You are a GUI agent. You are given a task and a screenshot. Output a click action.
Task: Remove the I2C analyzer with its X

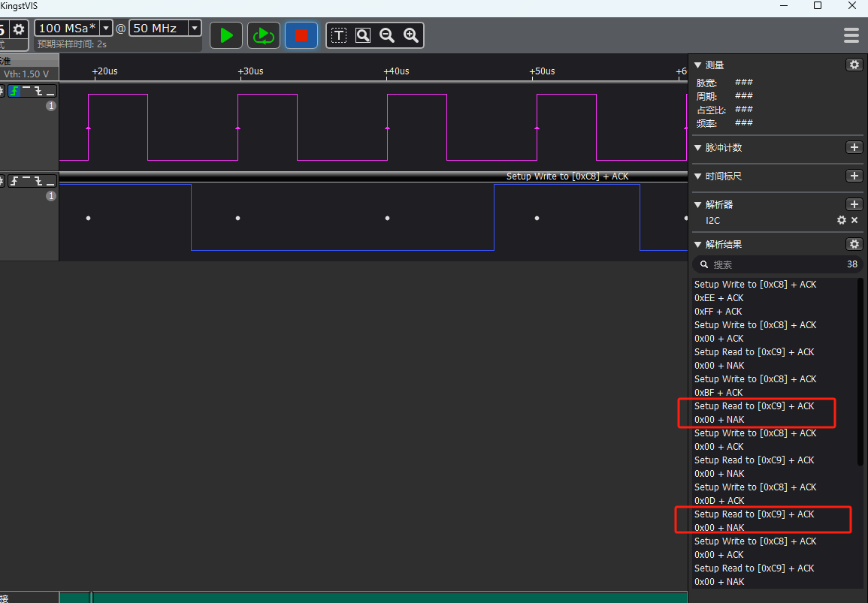pos(854,220)
